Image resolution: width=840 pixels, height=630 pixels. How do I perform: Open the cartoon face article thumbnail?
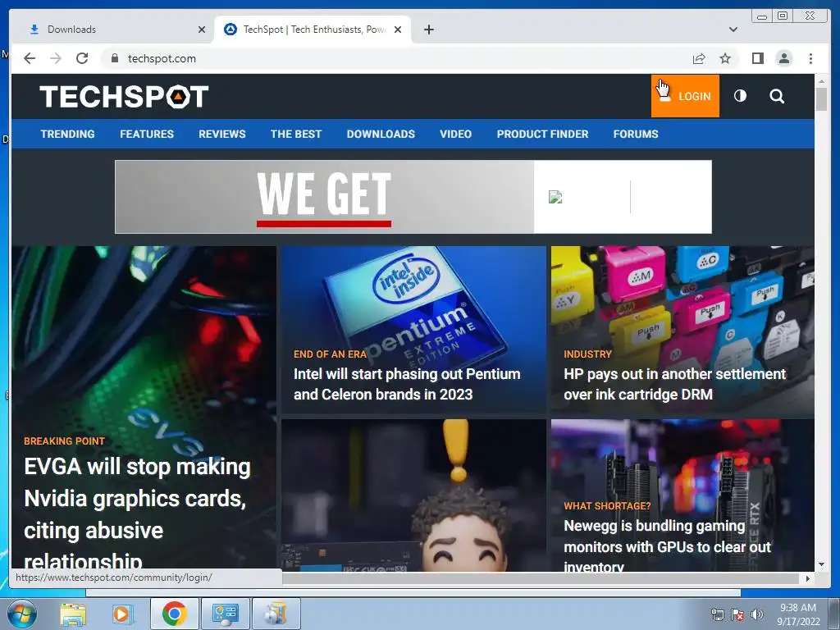(x=413, y=495)
